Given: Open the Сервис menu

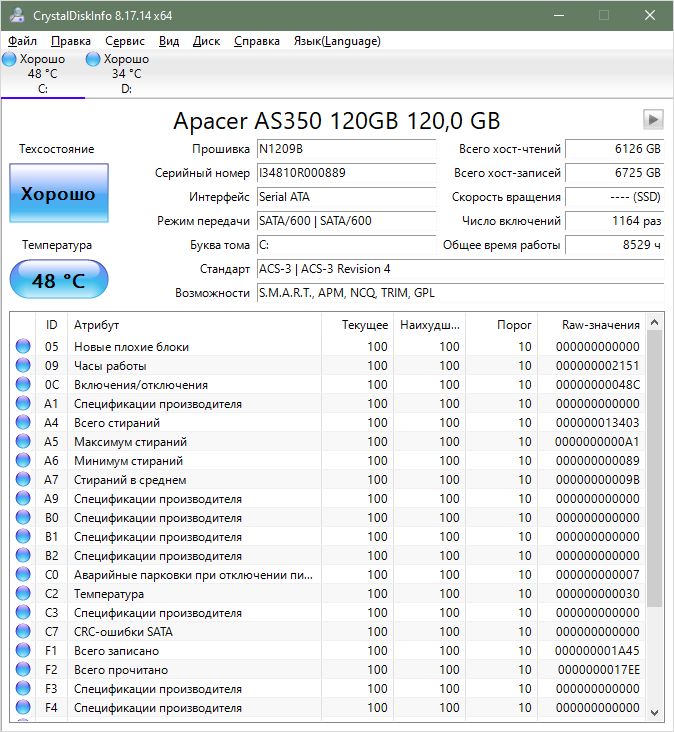Looking at the screenshot, I should pyautogui.click(x=125, y=41).
